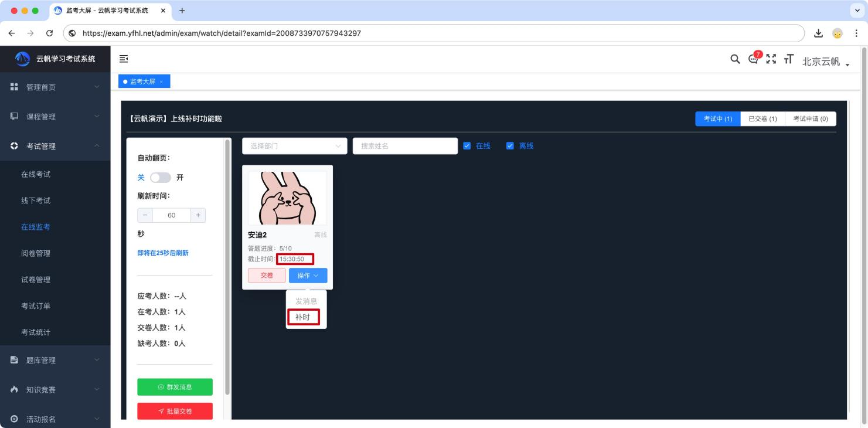Click the browser downloads icon
The height and width of the screenshot is (428, 868).
[x=819, y=33]
